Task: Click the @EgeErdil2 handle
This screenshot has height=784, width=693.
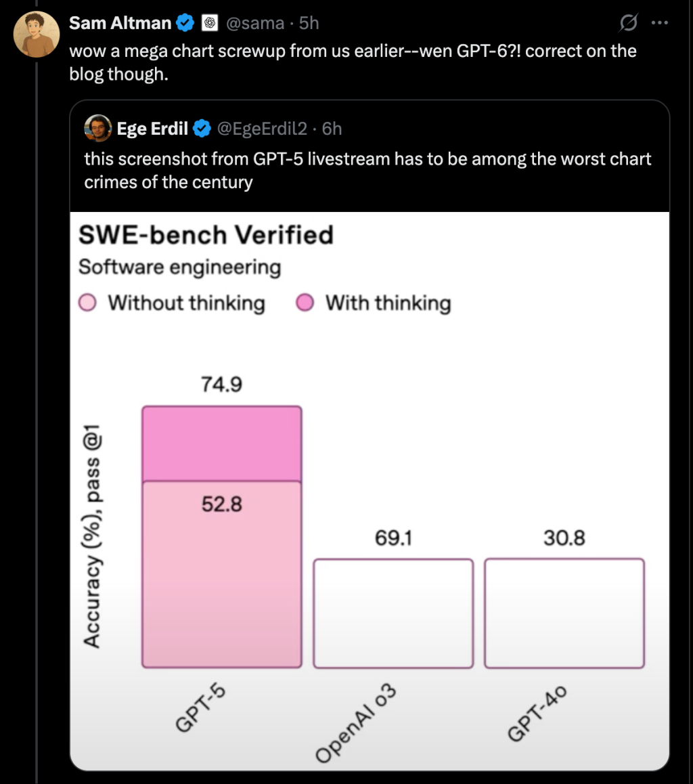Action: click(x=262, y=128)
